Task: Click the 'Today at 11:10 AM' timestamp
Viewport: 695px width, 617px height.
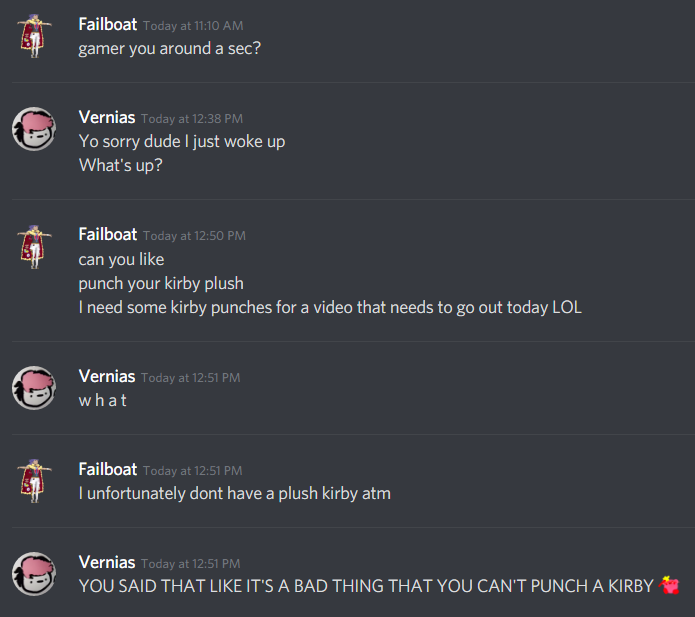Action: pyautogui.click(x=193, y=26)
